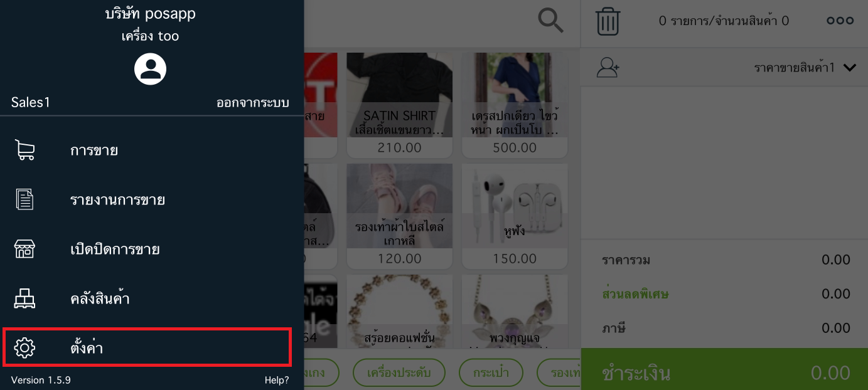This screenshot has width=868, height=390.
Task: Click the user profile avatar
Action: (x=151, y=69)
